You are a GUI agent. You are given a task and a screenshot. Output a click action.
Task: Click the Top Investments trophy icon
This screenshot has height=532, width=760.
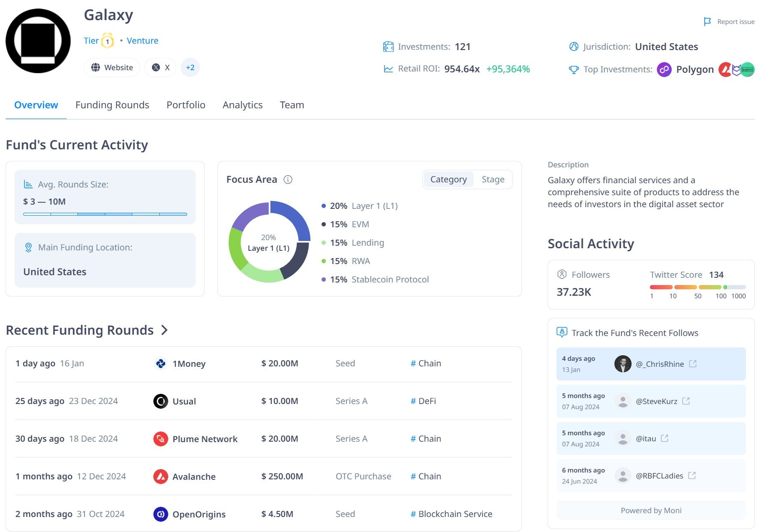(x=574, y=69)
